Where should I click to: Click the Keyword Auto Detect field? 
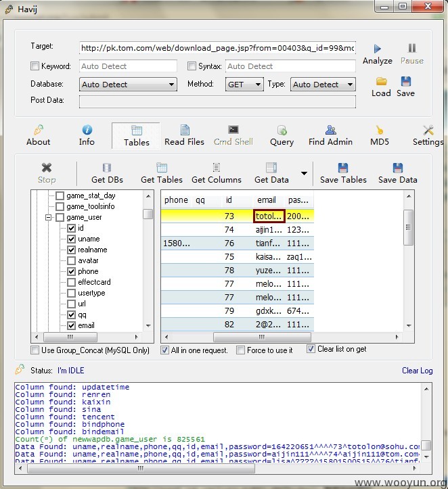pos(128,66)
